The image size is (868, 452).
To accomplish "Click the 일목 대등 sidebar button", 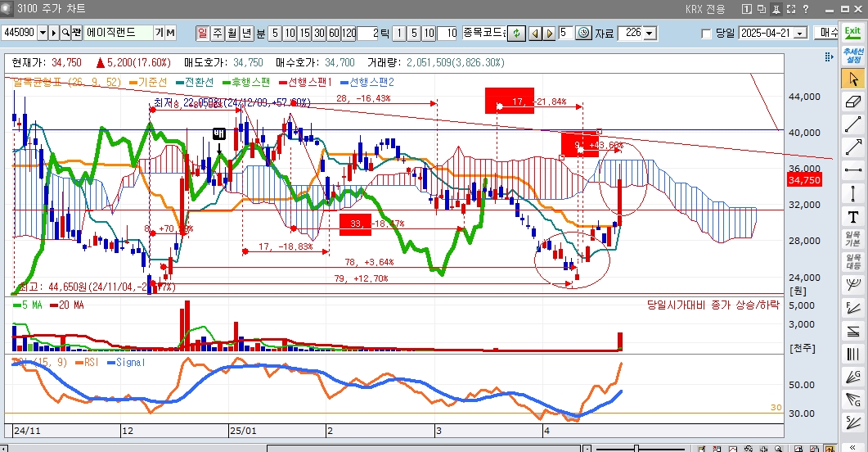I will [x=853, y=262].
